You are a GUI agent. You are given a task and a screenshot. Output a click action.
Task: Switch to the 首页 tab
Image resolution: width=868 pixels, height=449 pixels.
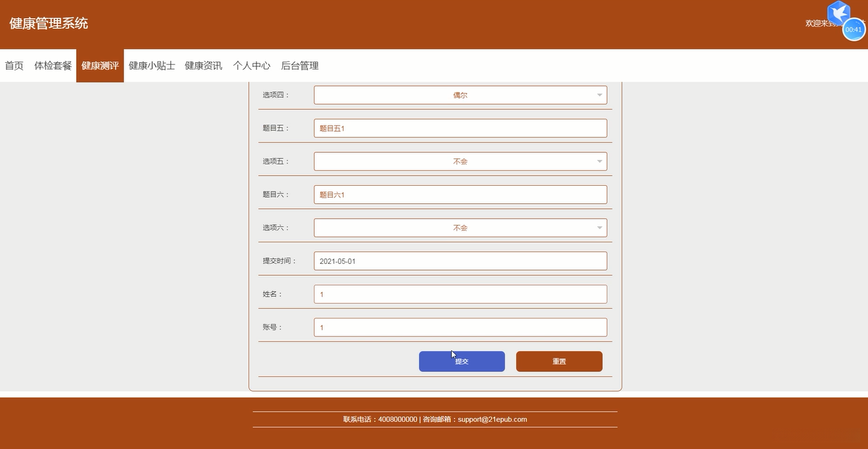pos(13,65)
